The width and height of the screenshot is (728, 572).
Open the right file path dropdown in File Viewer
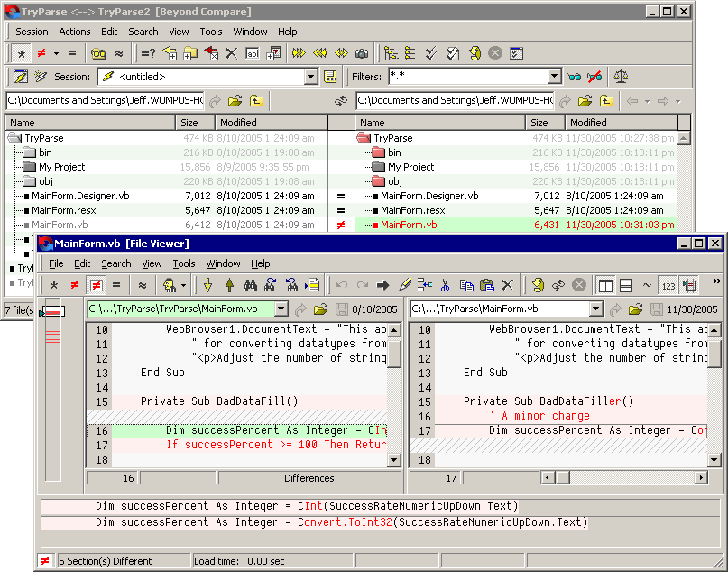tap(595, 309)
